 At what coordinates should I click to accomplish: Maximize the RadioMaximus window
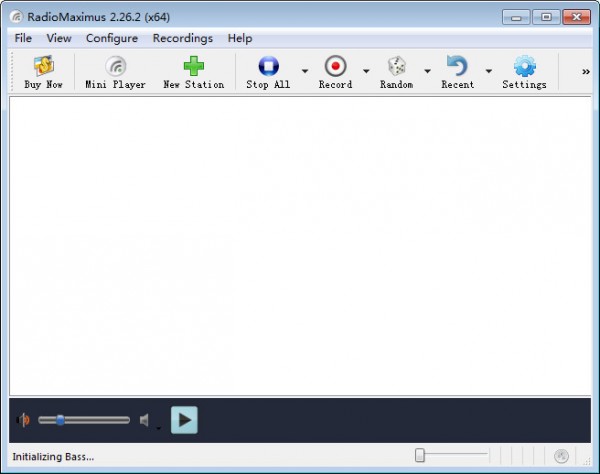point(546,17)
